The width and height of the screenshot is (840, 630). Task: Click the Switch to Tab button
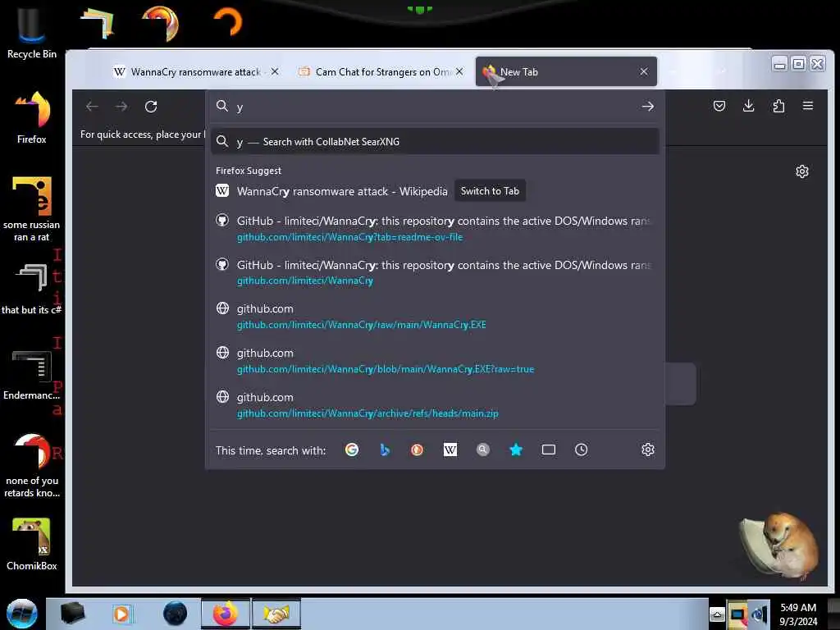point(490,190)
